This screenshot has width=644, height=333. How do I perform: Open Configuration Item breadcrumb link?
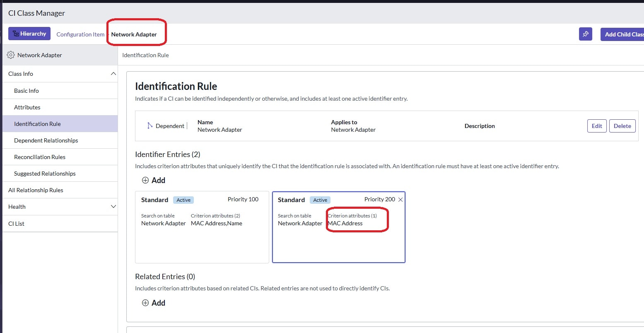(80, 34)
